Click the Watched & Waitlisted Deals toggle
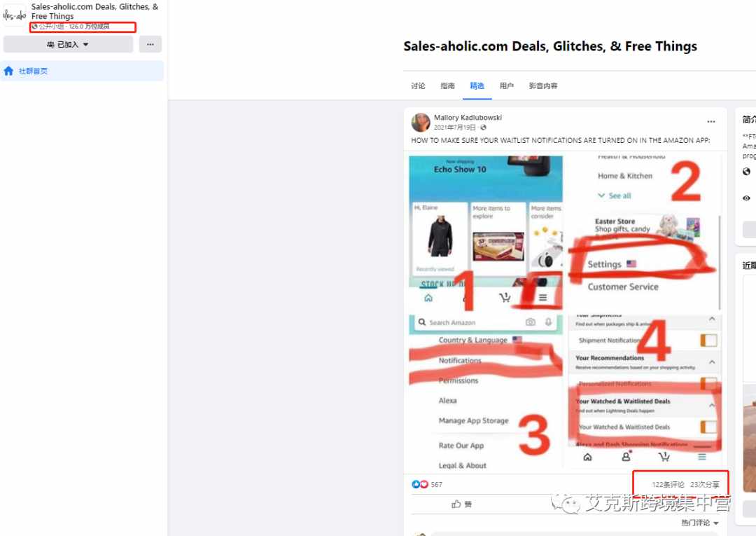 click(x=708, y=427)
